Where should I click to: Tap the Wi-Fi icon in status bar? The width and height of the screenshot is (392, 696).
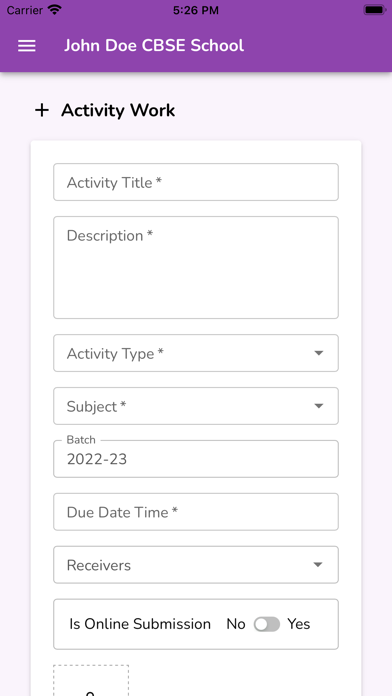[x=55, y=10]
